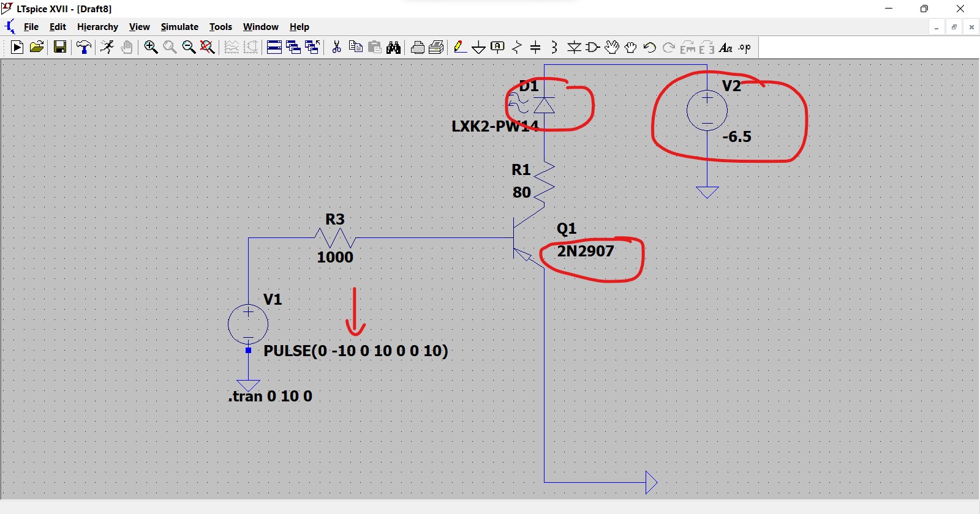The image size is (980, 514).
Task: Close all windows icon
Action: pos(312,47)
